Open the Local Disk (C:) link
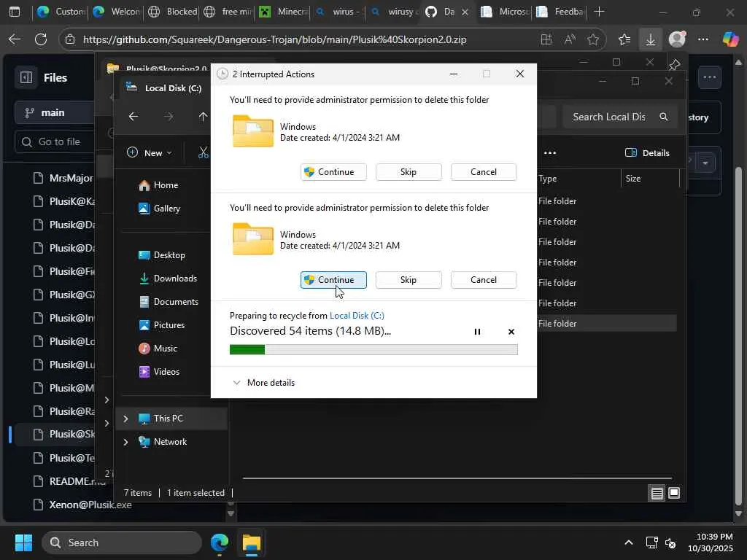The image size is (747, 560). [357, 315]
